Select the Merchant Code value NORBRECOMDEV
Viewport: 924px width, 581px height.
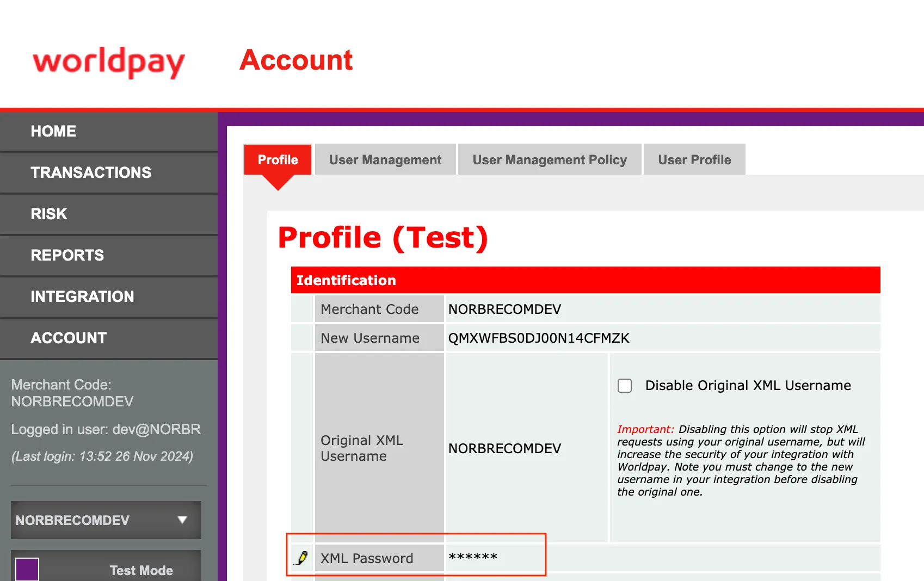tap(504, 309)
